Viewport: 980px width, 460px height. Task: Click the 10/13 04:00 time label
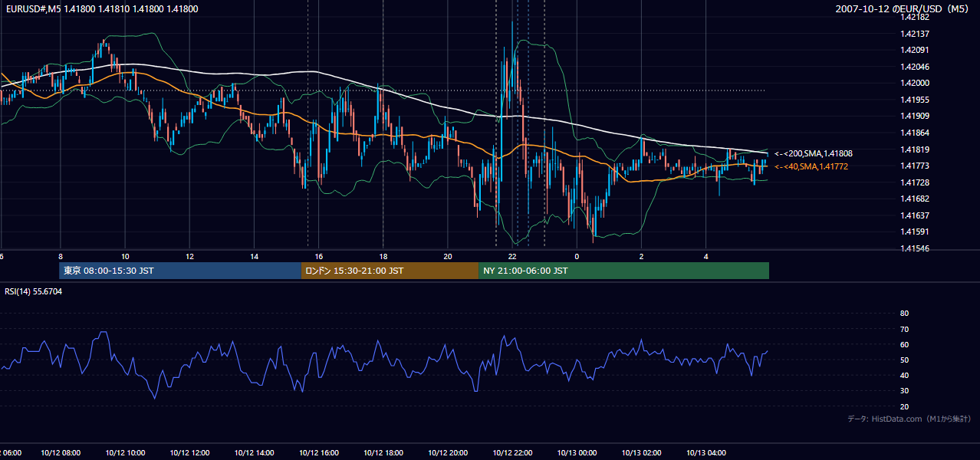tap(706, 452)
